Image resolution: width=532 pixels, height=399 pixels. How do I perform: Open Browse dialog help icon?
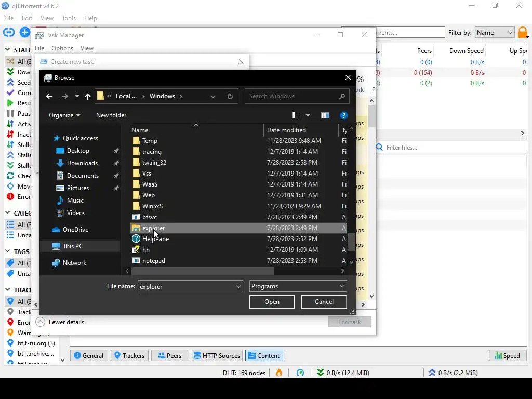[344, 115]
